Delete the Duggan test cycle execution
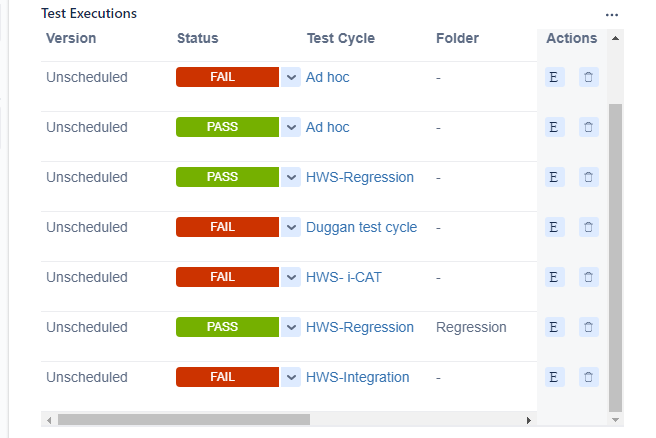The width and height of the screenshot is (656, 438). [588, 227]
